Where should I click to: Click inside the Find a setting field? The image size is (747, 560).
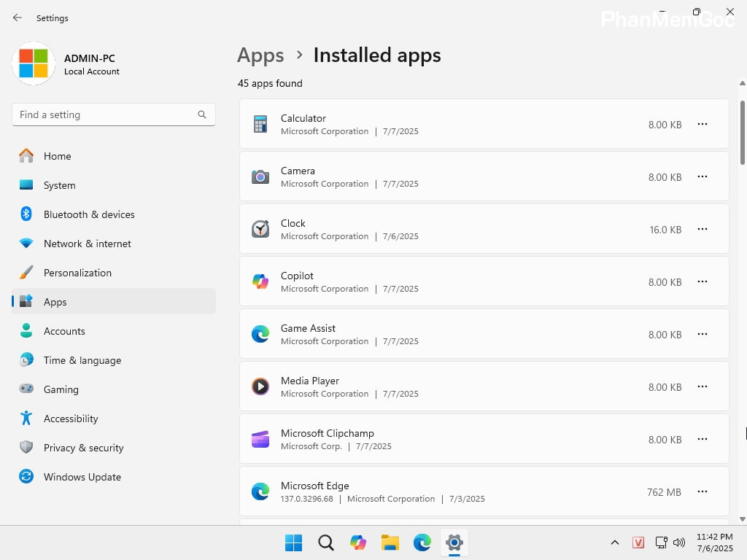click(109, 114)
